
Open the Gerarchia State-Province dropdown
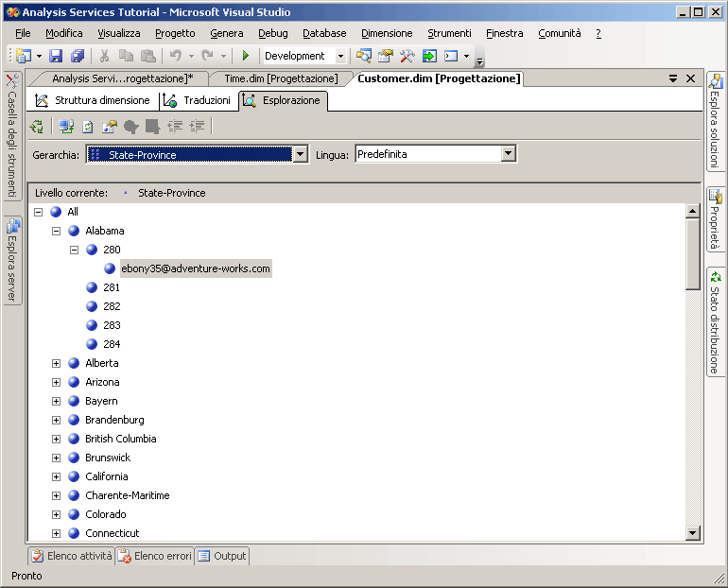click(300, 154)
